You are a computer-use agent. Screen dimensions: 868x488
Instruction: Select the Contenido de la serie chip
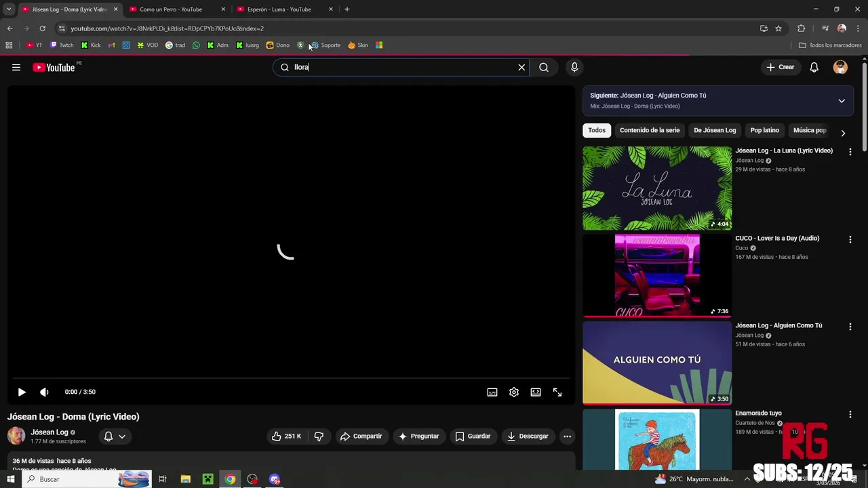650,130
